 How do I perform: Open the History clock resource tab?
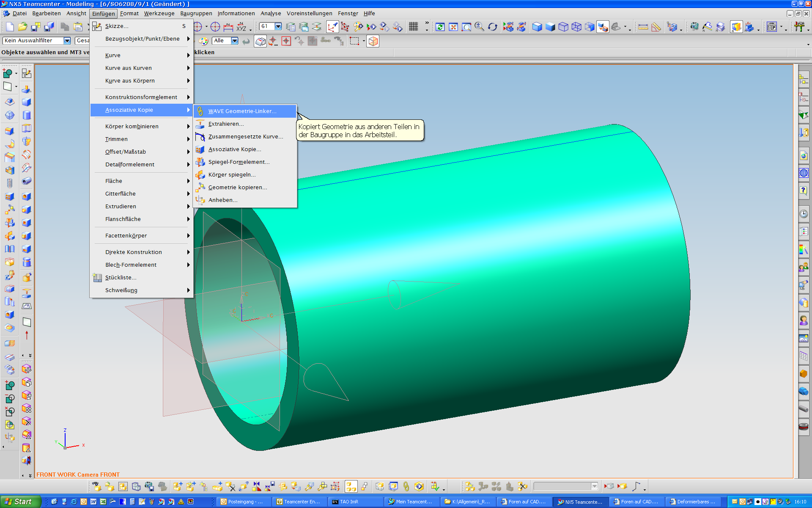click(803, 214)
